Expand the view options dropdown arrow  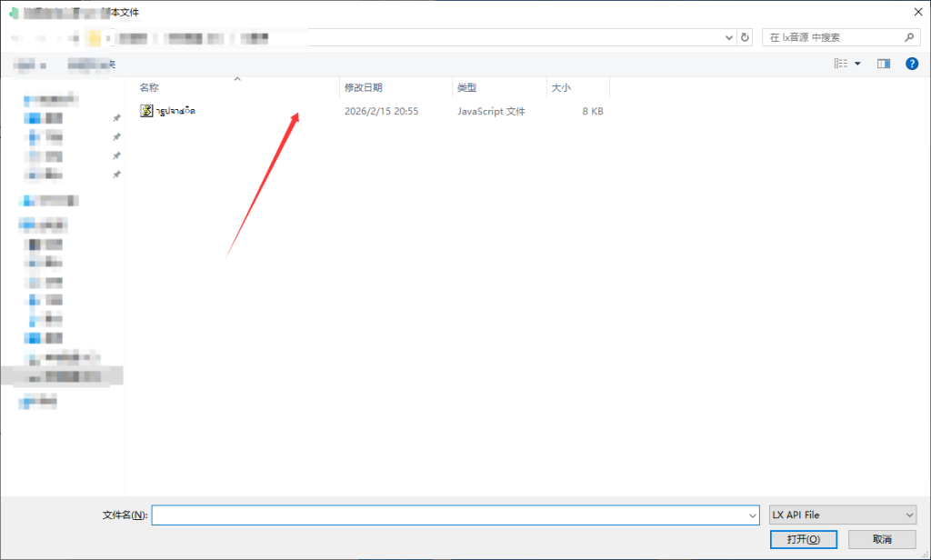click(857, 64)
